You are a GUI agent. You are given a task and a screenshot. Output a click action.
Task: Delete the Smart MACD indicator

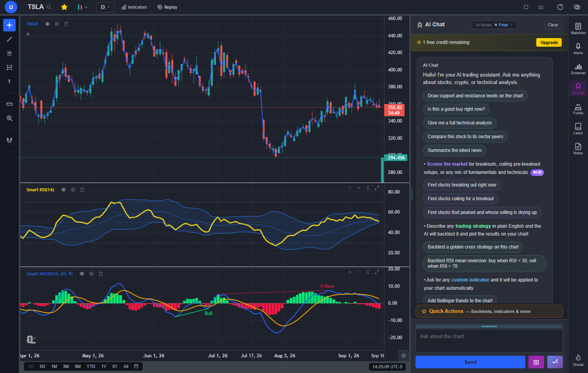tap(101, 274)
